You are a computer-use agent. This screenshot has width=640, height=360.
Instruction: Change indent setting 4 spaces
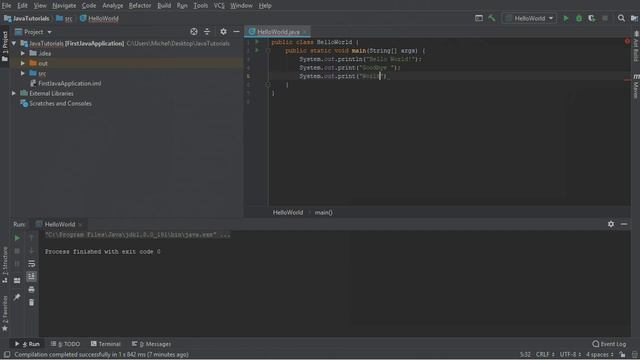point(600,354)
